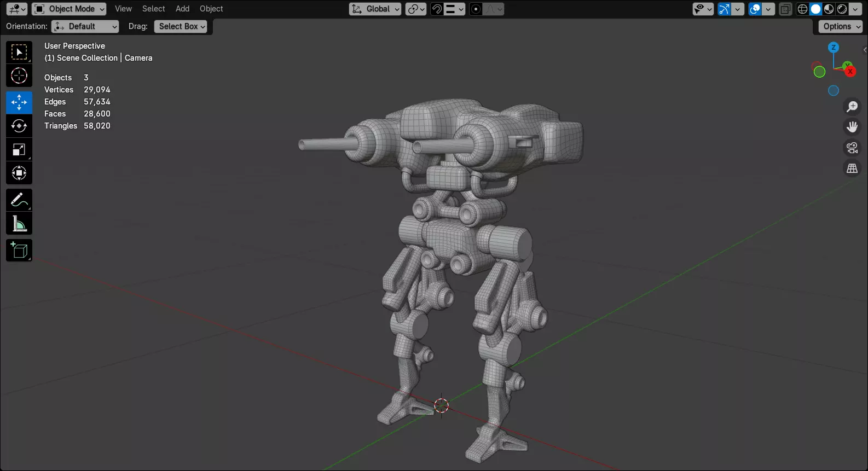Open the Object Mode dropdown
The width and height of the screenshot is (868, 471).
[69, 9]
